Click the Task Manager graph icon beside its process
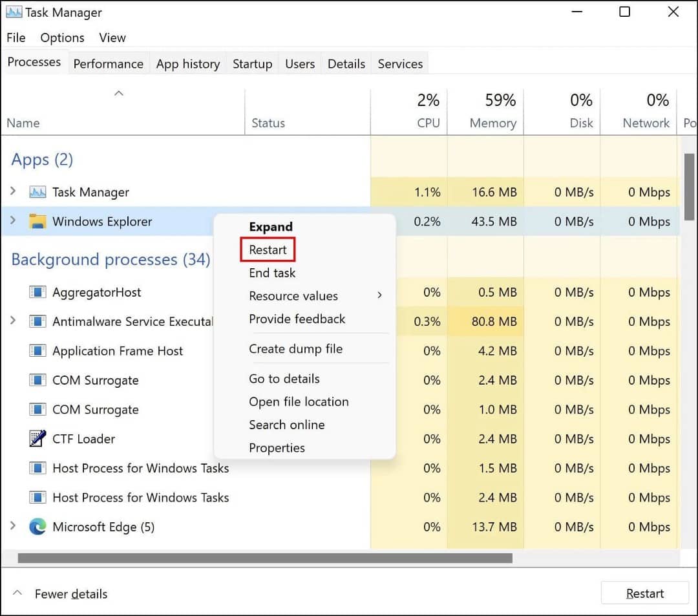 (36, 192)
